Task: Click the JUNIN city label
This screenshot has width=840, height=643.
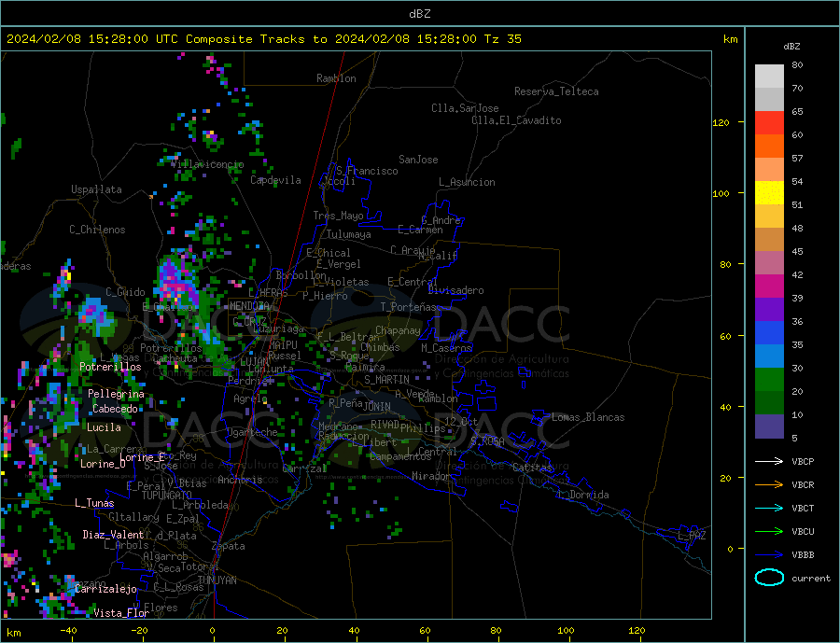Action: (377, 407)
